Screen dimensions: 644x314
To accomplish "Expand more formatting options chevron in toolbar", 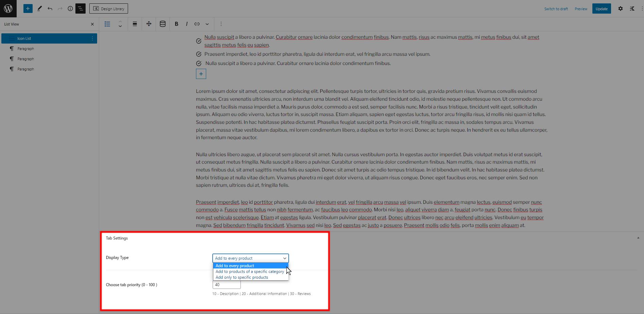I will (207, 24).
